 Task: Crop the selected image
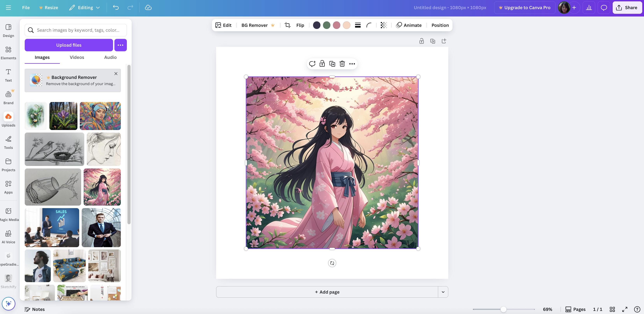coord(288,25)
